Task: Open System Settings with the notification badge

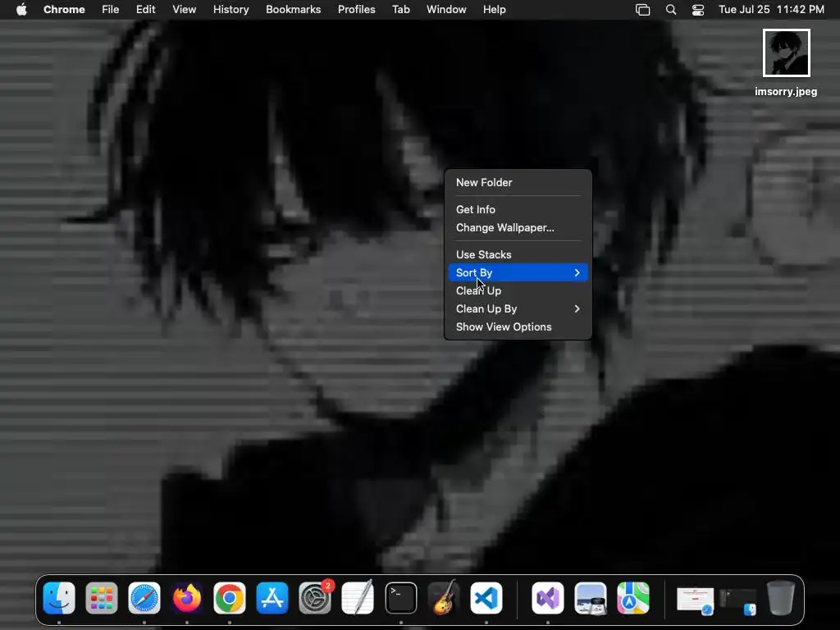Action: [315, 598]
